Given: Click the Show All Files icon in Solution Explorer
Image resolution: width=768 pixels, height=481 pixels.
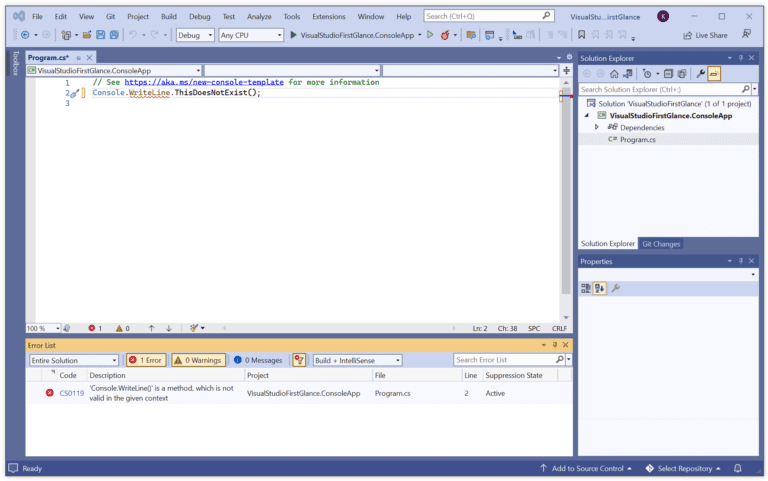Looking at the screenshot, I should (682, 74).
